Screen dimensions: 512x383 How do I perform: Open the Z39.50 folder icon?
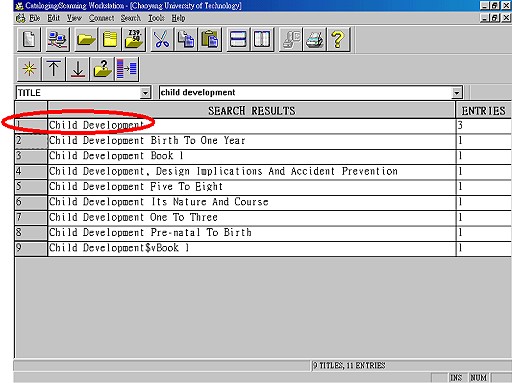coord(134,40)
